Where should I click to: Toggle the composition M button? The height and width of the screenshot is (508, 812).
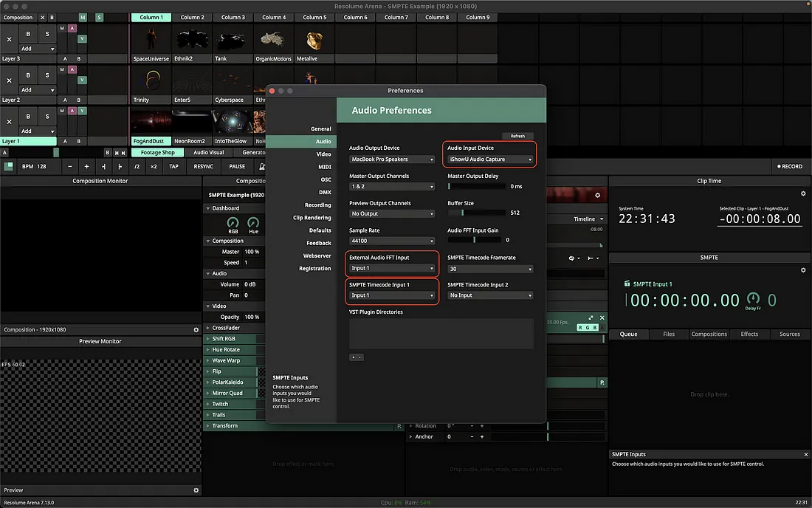pyautogui.click(x=83, y=17)
